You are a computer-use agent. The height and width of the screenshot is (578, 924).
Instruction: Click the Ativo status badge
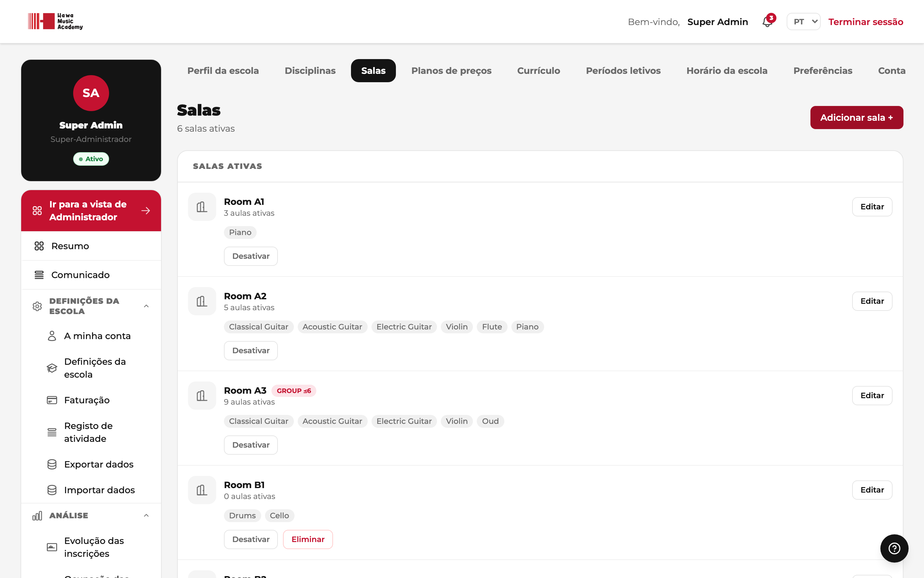coord(91,159)
